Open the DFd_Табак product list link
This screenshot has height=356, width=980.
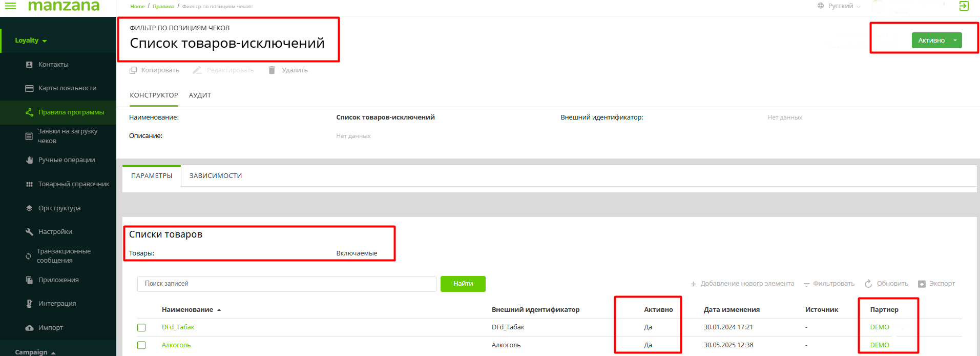click(x=178, y=327)
